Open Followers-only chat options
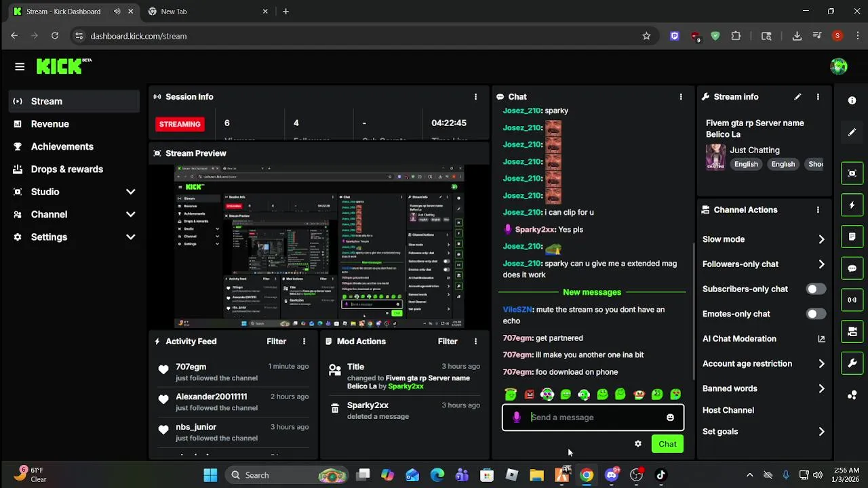The width and height of the screenshot is (868, 488). pos(764,264)
